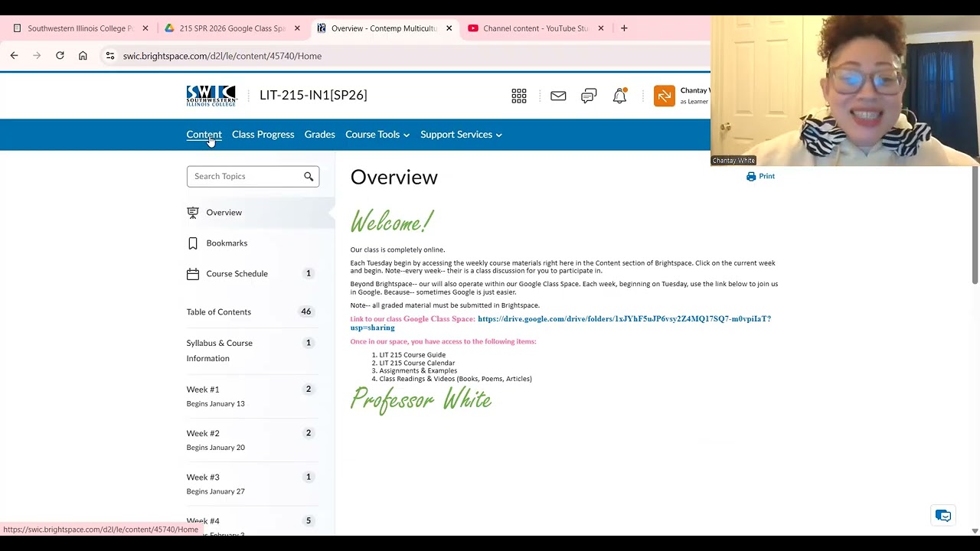980x551 pixels.
Task: Expand the Course Tools dropdown
Action: pyautogui.click(x=377, y=135)
